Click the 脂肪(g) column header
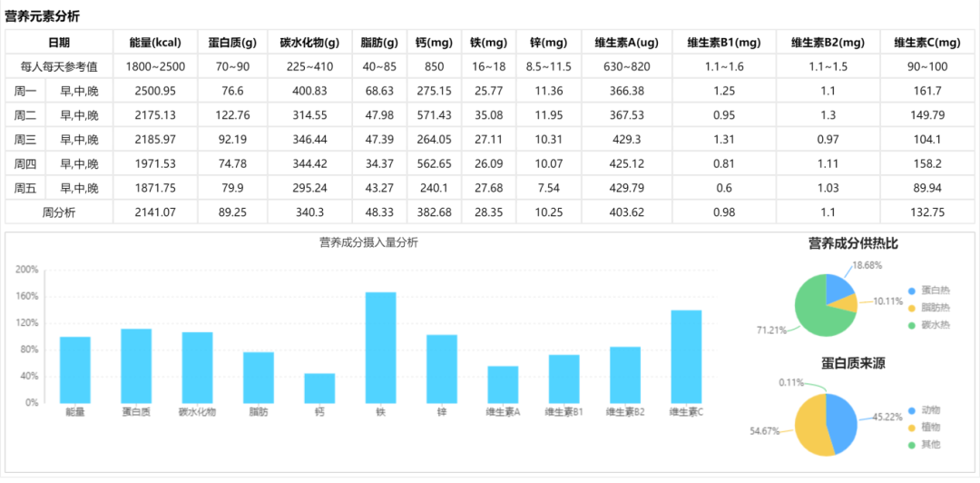 (x=379, y=43)
